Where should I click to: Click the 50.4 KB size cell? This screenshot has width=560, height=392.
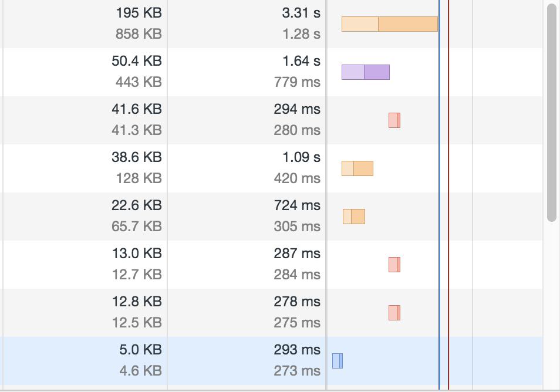(136, 61)
